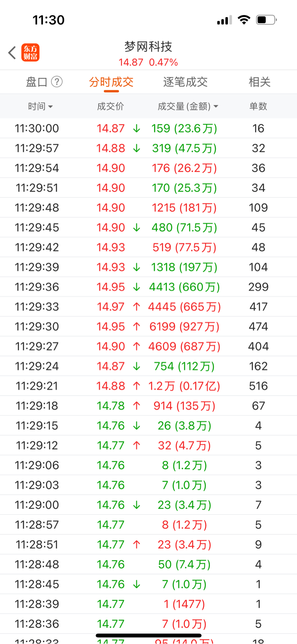Tap the battery indicator icon
Image resolution: width=297 pixels, height=644 pixels.
(x=266, y=20)
